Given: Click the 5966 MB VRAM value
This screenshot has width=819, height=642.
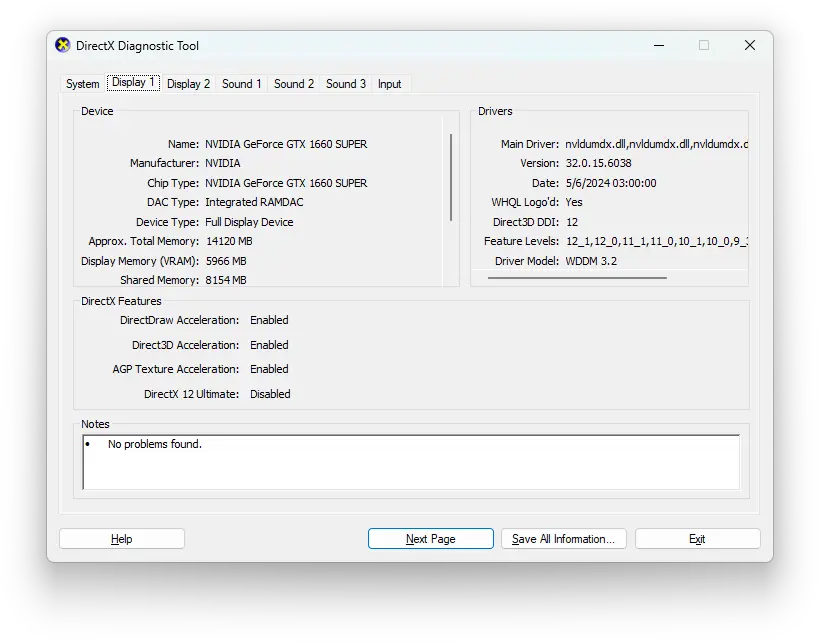Looking at the screenshot, I should point(226,261).
